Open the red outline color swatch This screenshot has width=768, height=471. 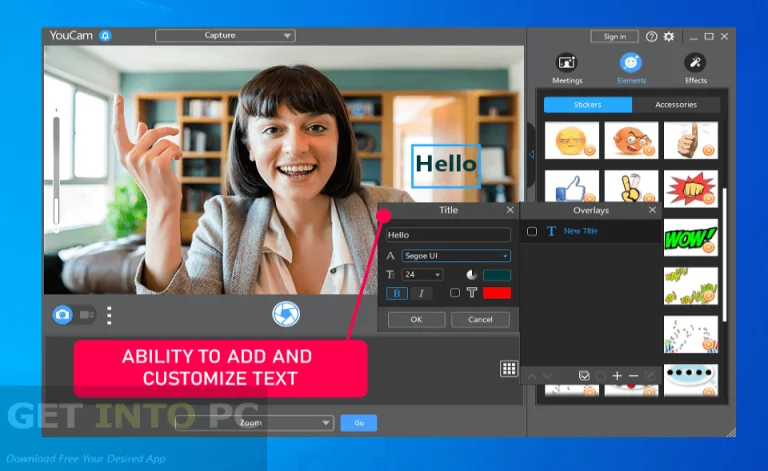497,293
